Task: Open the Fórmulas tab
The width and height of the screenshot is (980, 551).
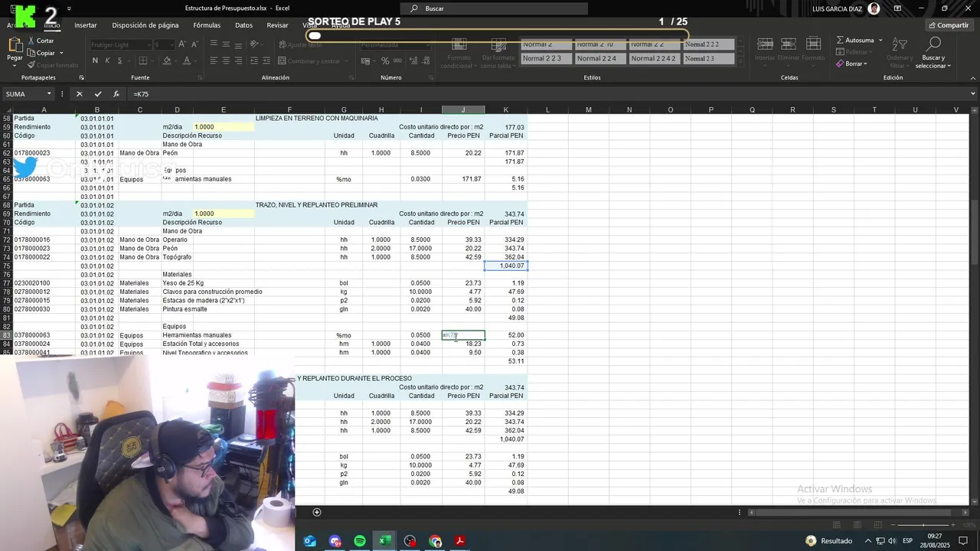Action: (x=207, y=25)
